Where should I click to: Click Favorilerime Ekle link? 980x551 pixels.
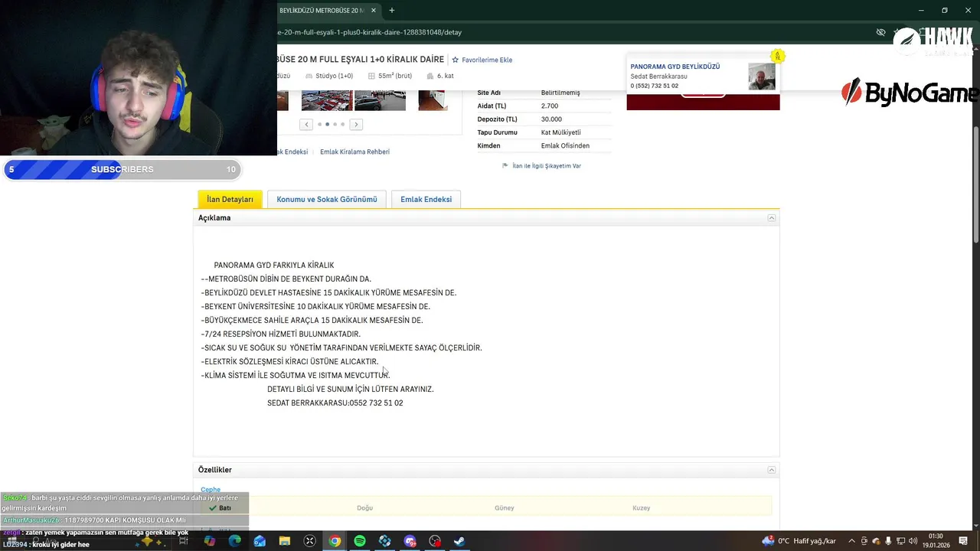[x=487, y=60]
